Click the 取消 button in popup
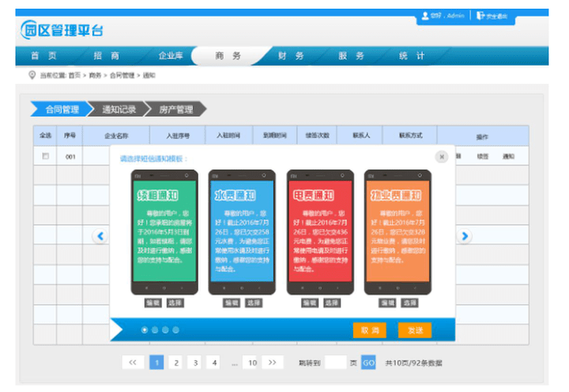Viewport: 569px width, 392px height. click(x=369, y=330)
